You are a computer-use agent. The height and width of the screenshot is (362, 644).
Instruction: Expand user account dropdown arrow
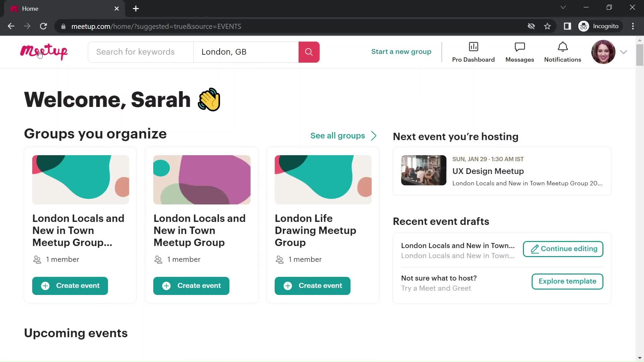pyautogui.click(x=623, y=52)
